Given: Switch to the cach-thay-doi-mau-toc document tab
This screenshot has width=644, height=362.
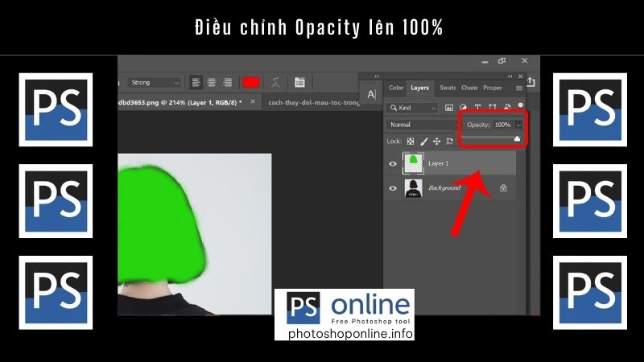Looking at the screenshot, I should [314, 103].
